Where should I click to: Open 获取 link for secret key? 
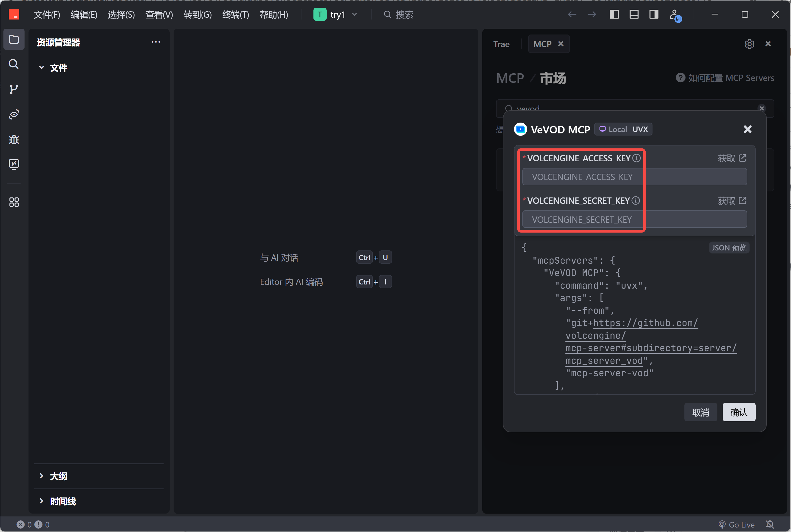[732, 201]
